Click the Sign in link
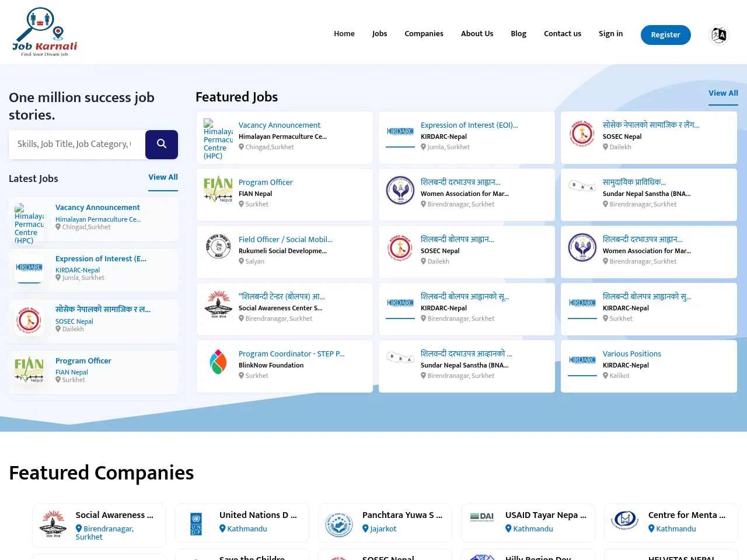 [610, 34]
